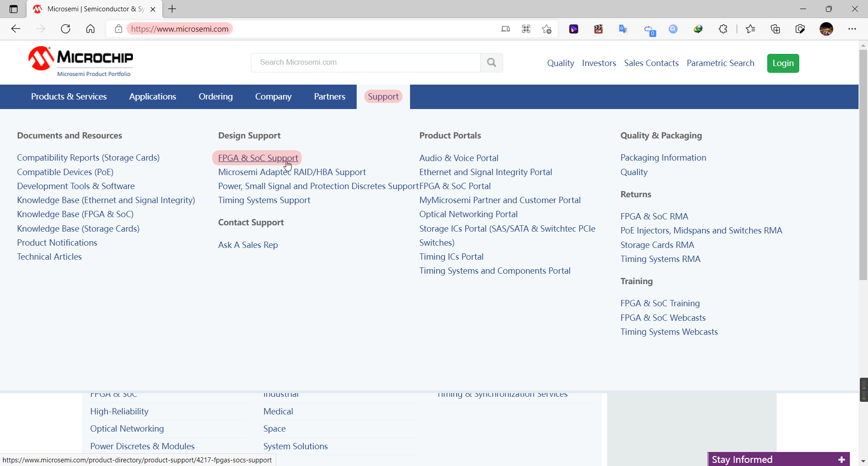Viewport: 868px width, 466px height.
Task: Open Applications menu
Action: click(x=153, y=96)
